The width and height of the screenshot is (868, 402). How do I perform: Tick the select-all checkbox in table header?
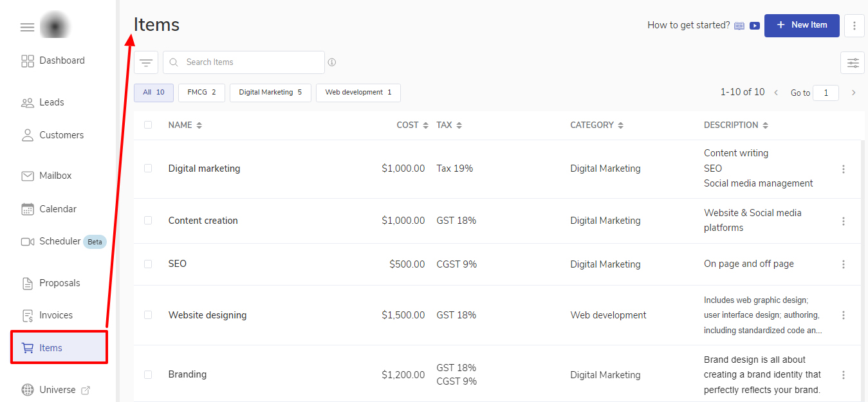coord(148,125)
